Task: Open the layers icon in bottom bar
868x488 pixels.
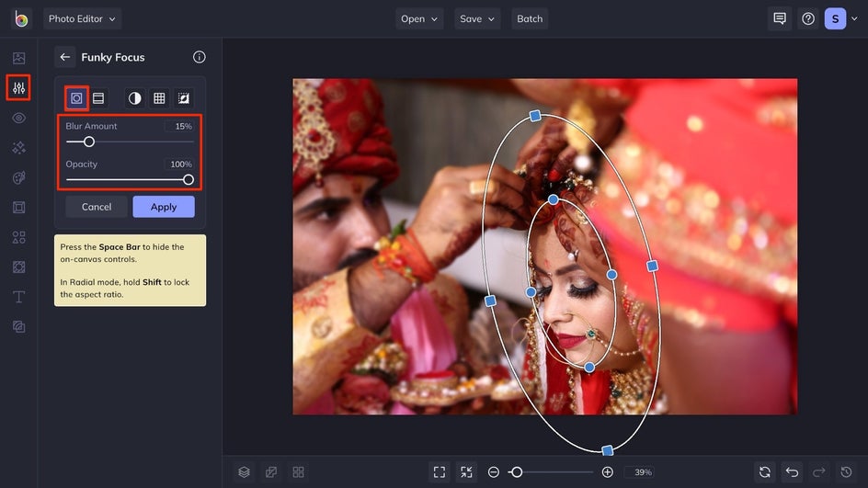Action: pyautogui.click(x=245, y=472)
